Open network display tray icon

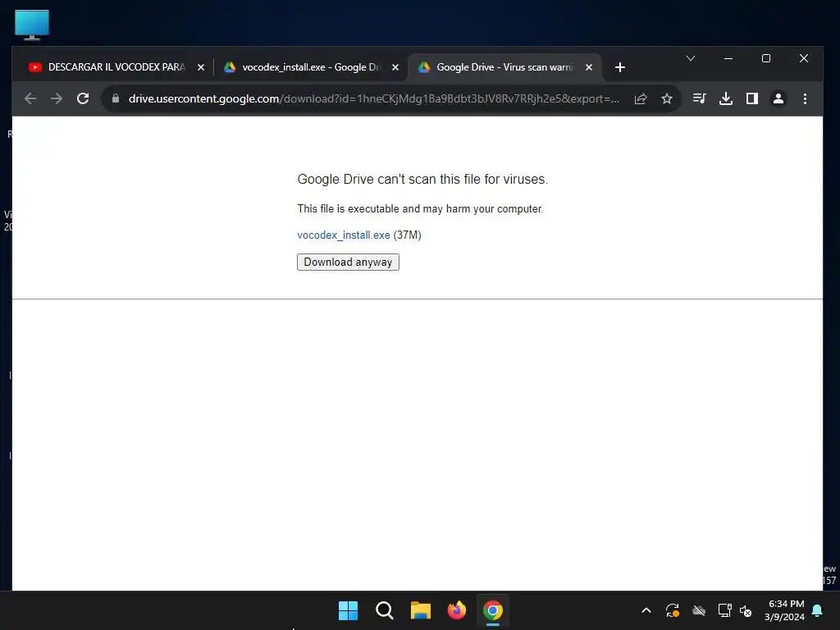click(725, 610)
